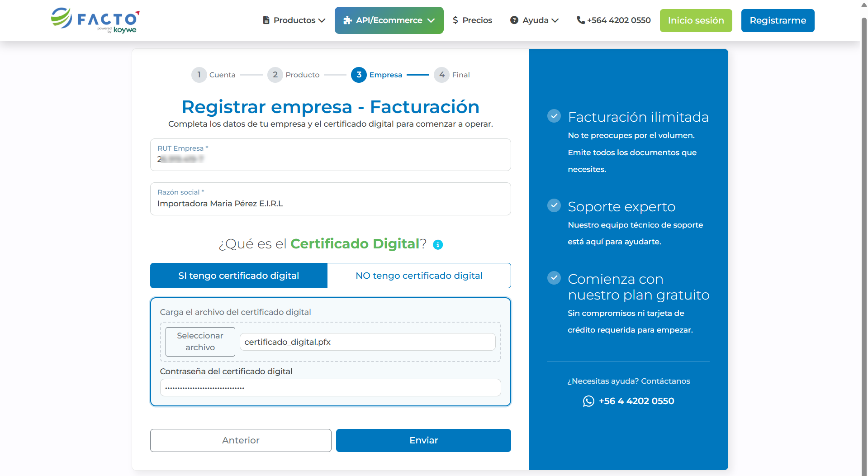
Task: Click the Empresa step label
Action: pos(385,75)
